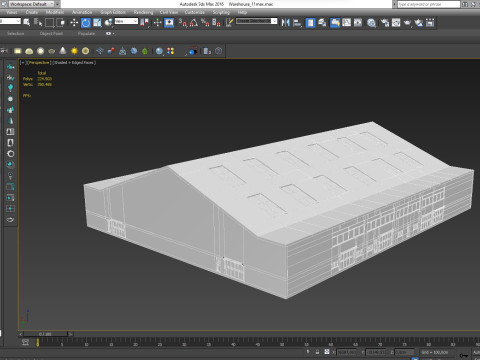Open the Material Editor teapot icon

tap(371, 23)
